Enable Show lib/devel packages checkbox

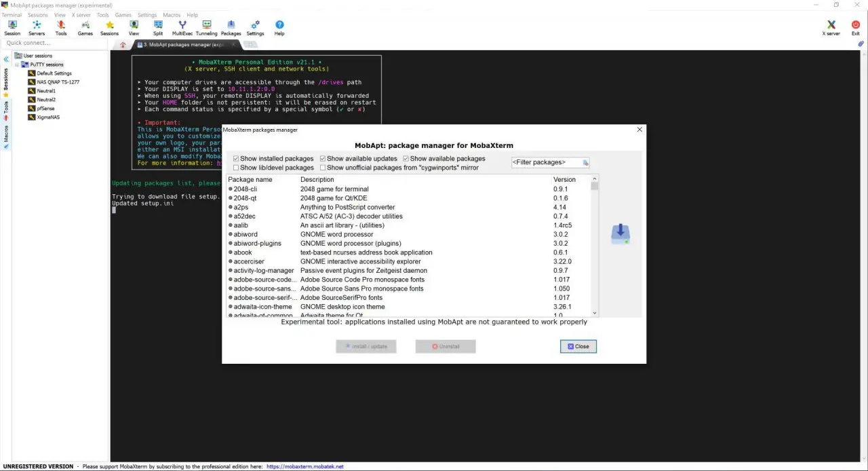[236, 168]
